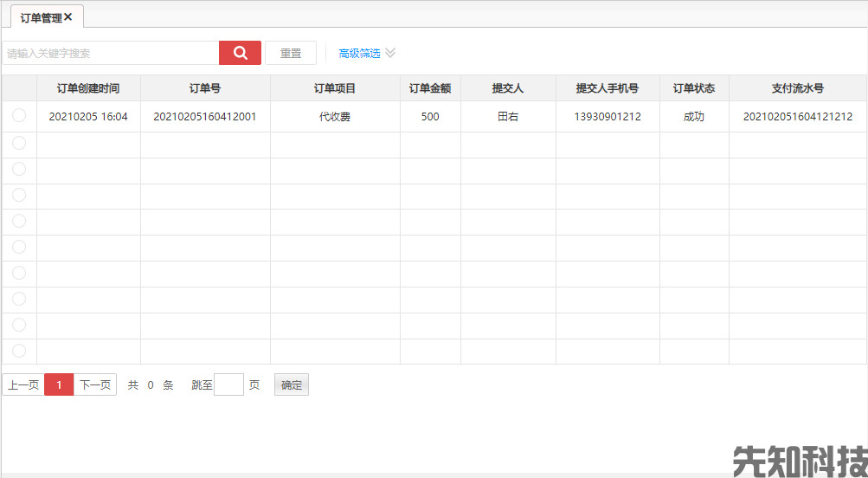Screen dimensions: 868x478
Task: Go to previous page with 上一页
Action: click(x=23, y=385)
